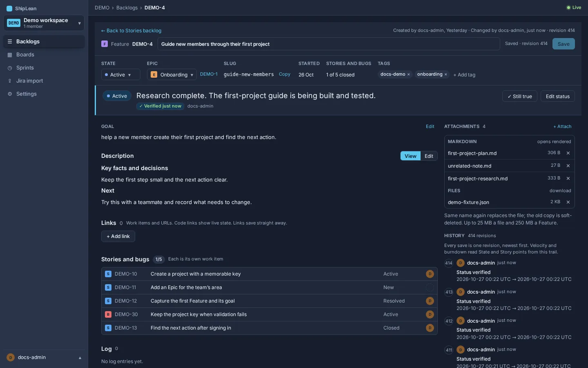
Task: Expand the Demo workspace switcher
Action: [44, 23]
